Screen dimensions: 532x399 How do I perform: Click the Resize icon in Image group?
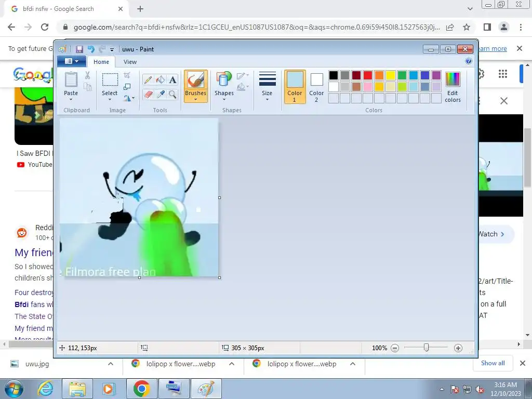tap(127, 87)
